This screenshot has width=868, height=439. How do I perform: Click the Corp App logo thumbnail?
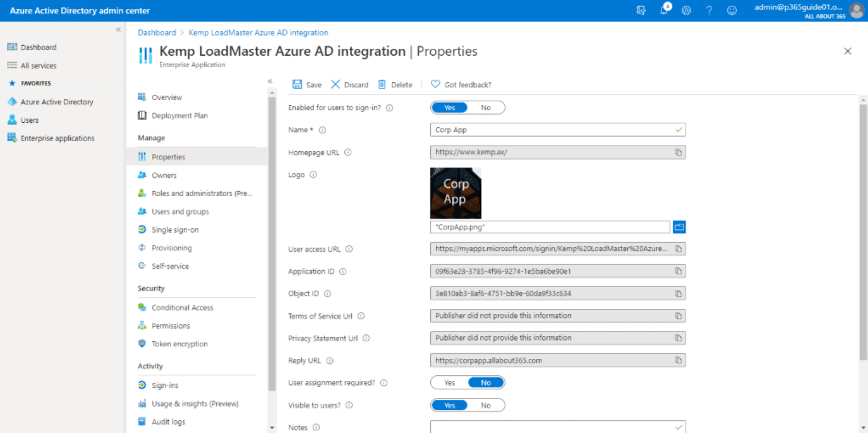click(x=456, y=193)
